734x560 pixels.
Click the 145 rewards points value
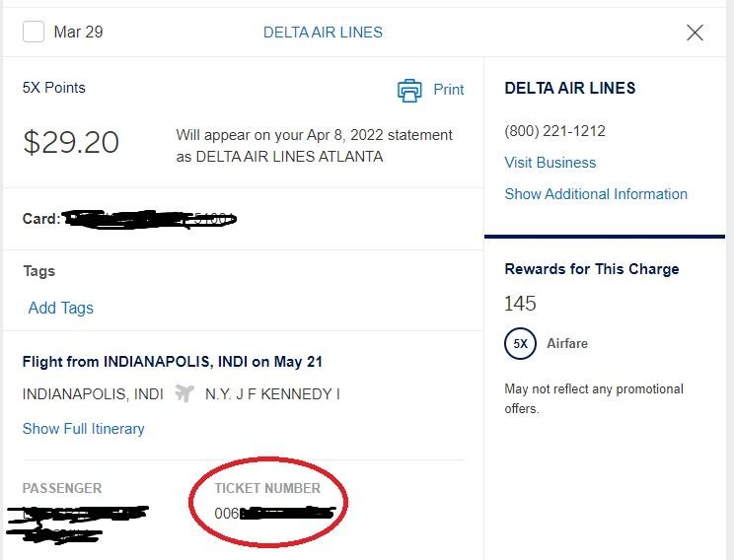tap(521, 304)
